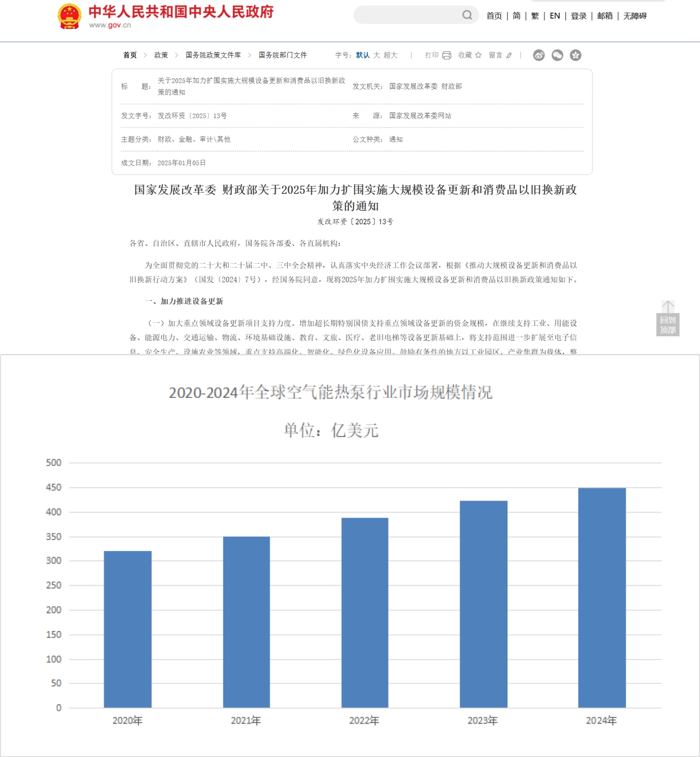Click the 通知 document type value
This screenshot has height=757, width=700.
coord(396,139)
